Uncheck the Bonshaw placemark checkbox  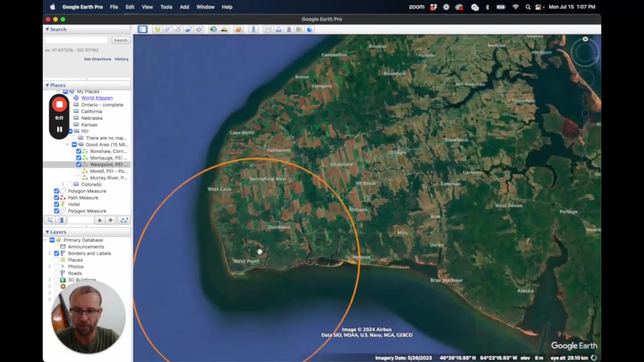click(x=78, y=151)
